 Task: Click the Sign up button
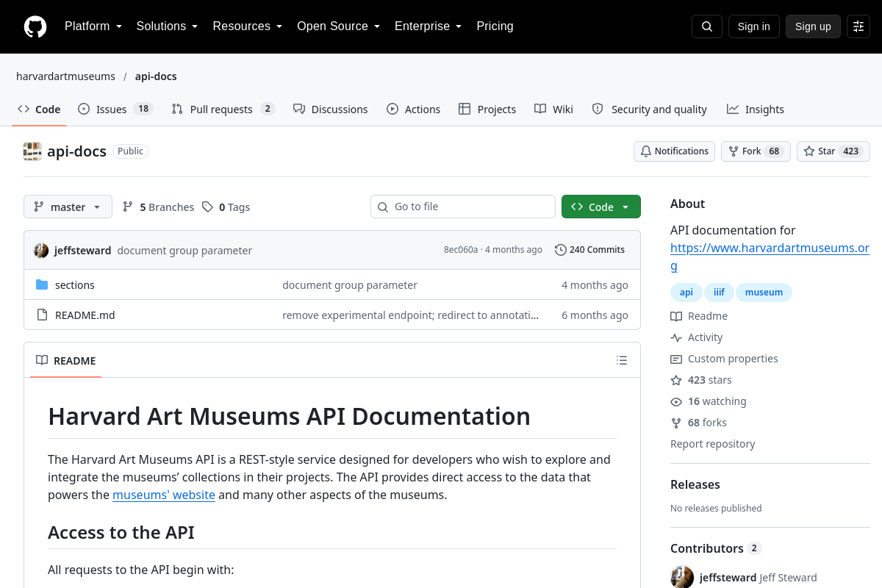tap(813, 26)
